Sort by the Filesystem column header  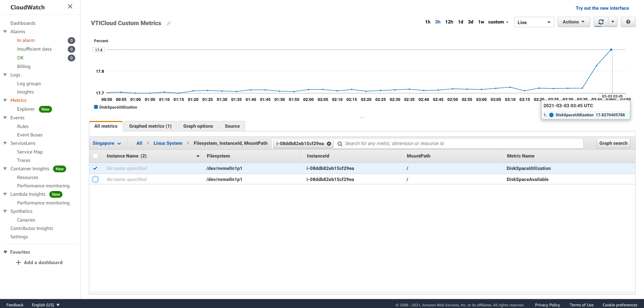point(218,156)
